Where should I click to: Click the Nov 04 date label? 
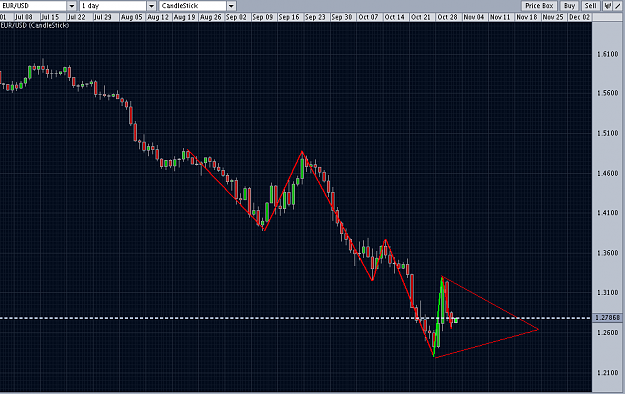point(474,17)
